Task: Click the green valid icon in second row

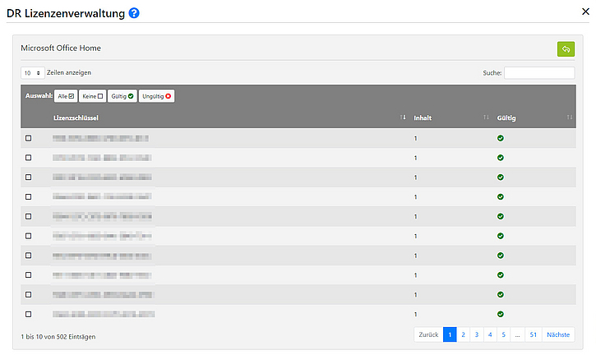Action: coord(500,158)
